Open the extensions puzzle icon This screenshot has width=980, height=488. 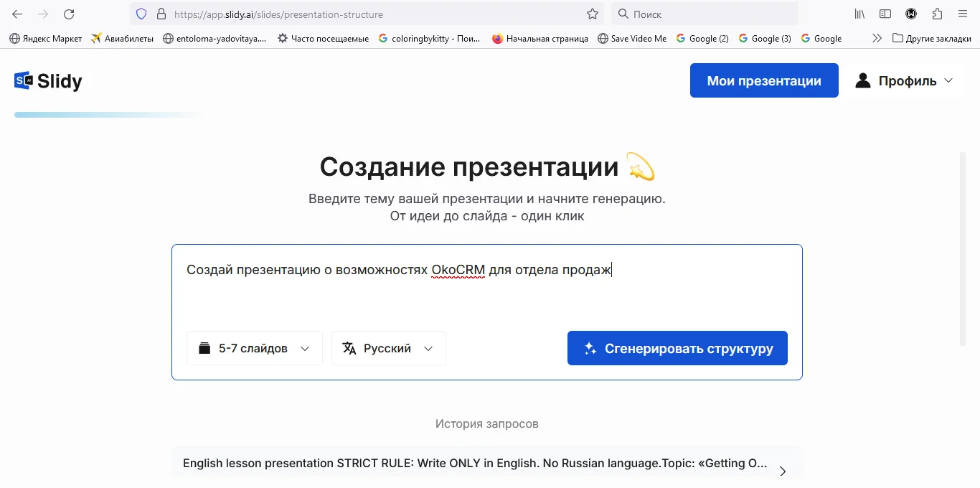(x=937, y=14)
